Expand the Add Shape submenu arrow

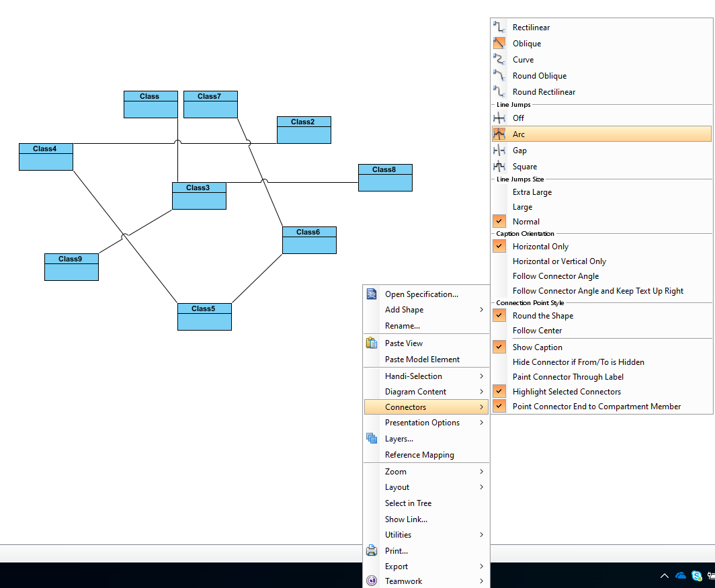point(482,310)
